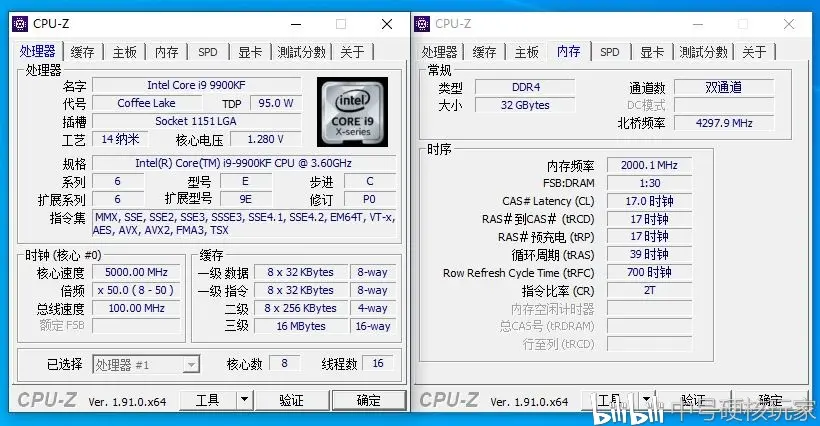
Task: Click the 4297.9 MHz northbridge frequency
Action: (x=724, y=123)
